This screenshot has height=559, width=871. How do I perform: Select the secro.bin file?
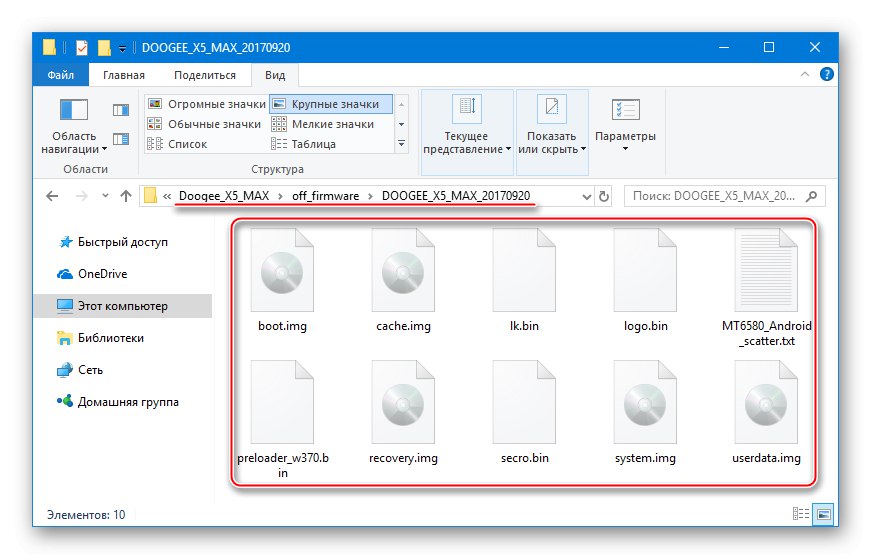point(524,412)
